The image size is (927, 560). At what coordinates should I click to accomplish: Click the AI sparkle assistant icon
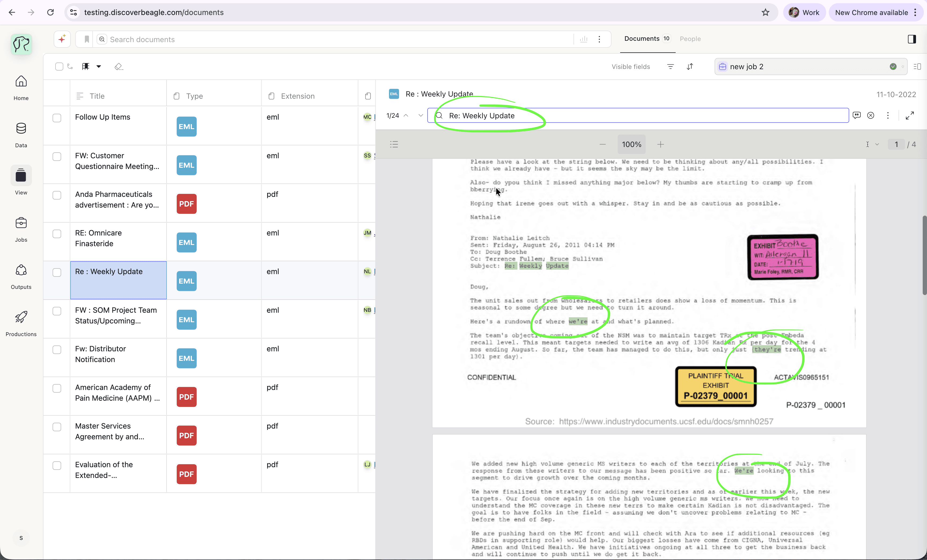click(62, 39)
